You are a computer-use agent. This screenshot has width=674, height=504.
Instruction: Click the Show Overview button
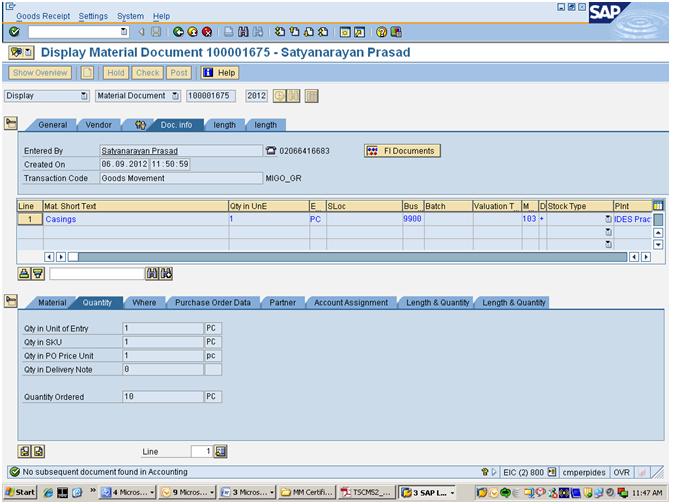(x=40, y=73)
